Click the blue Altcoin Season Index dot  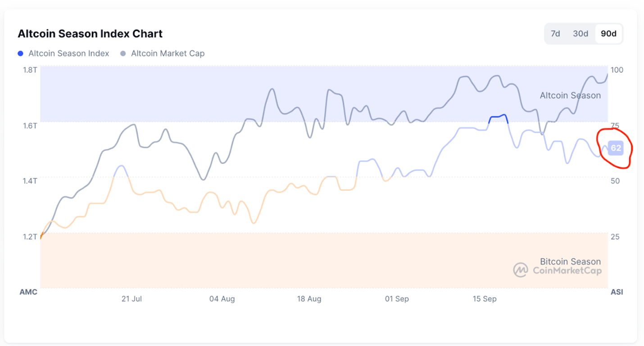pyautogui.click(x=20, y=54)
